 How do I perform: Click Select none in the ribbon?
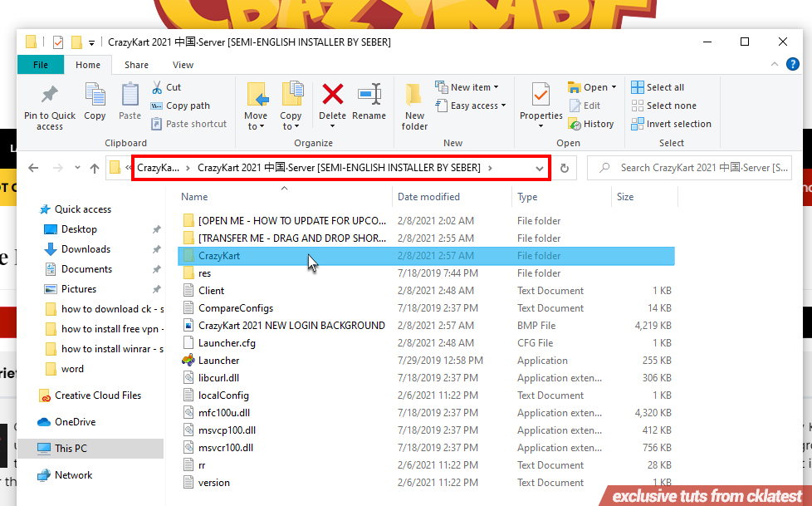click(664, 106)
